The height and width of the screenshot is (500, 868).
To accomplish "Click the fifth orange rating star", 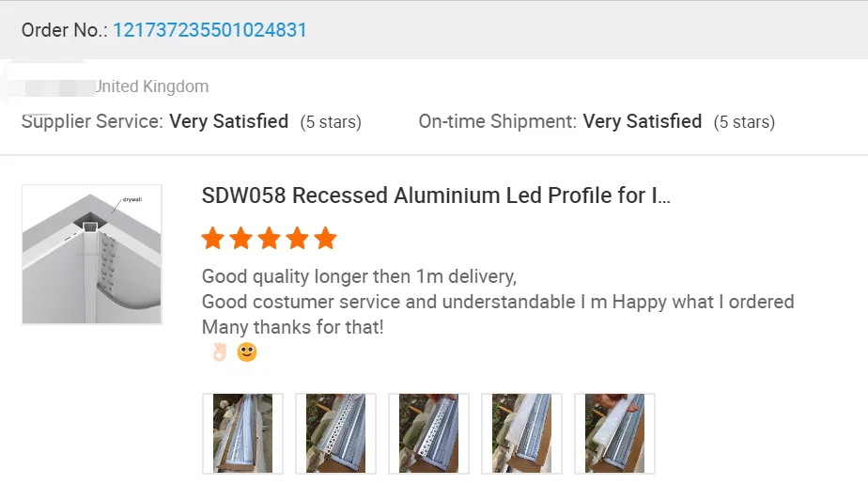I will pos(326,239).
